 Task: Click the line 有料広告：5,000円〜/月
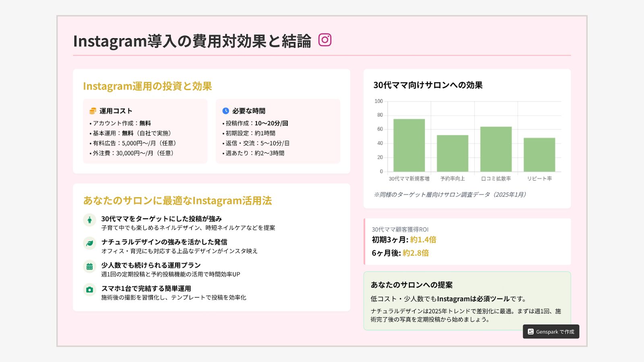[134, 143]
